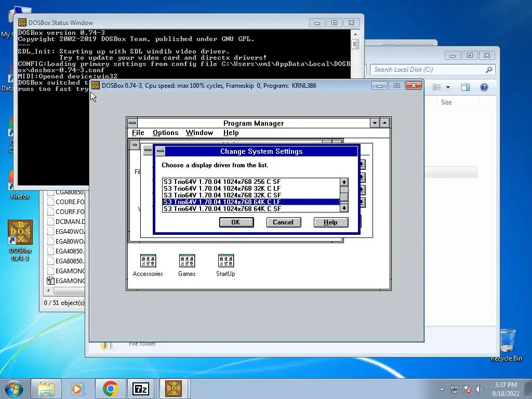The height and width of the screenshot is (399, 532).
Task: Click the driver list scroll up arrow
Action: click(x=344, y=182)
